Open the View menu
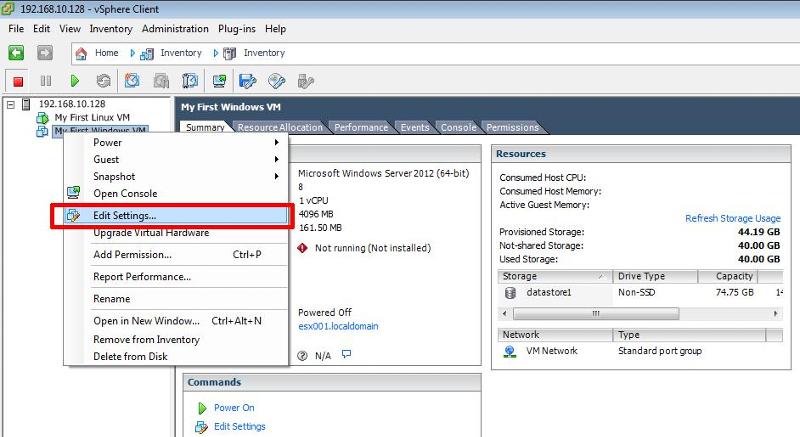Image resolution: width=800 pixels, height=437 pixels. [70, 29]
